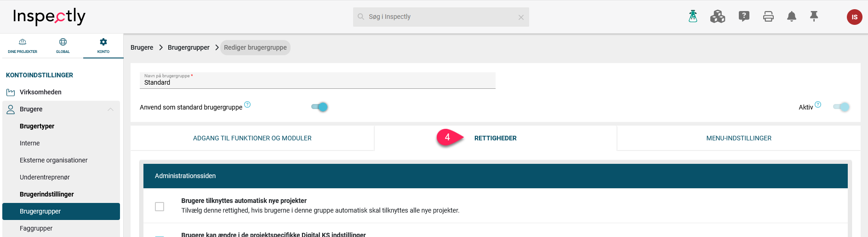
Task: Click the pin icon in header
Action: click(x=814, y=17)
